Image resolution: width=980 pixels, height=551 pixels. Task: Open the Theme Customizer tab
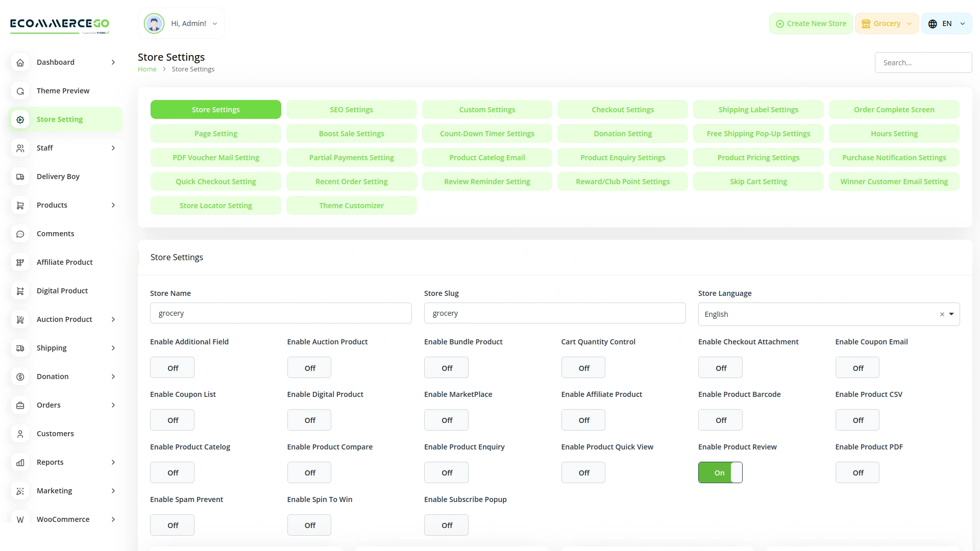(351, 206)
